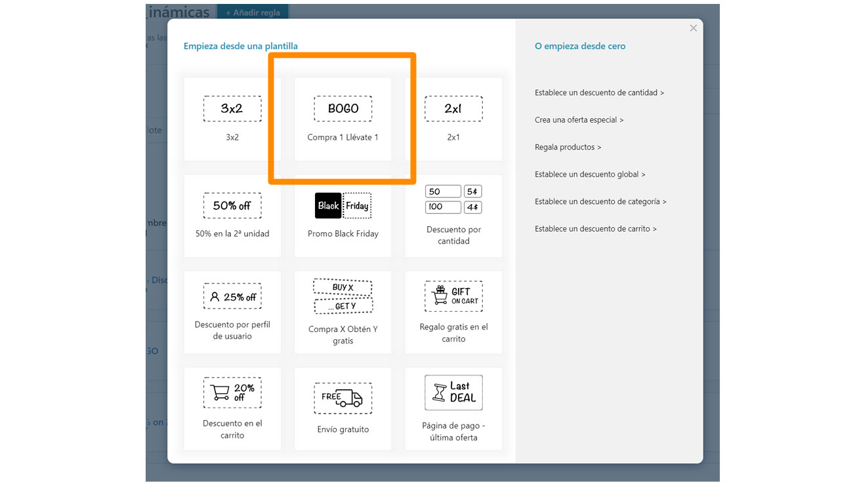853x504 pixels.
Task: Select the 25% off user profile template
Action: click(232, 297)
